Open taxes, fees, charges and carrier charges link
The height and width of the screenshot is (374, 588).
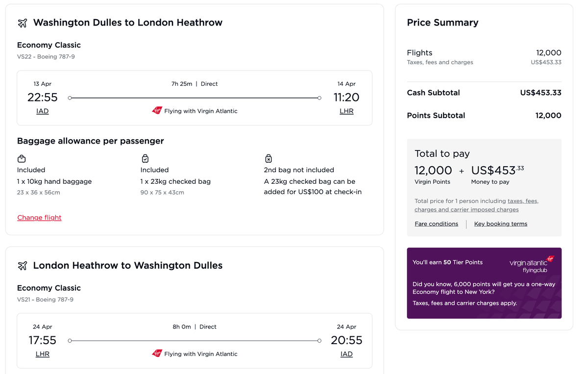point(466,210)
